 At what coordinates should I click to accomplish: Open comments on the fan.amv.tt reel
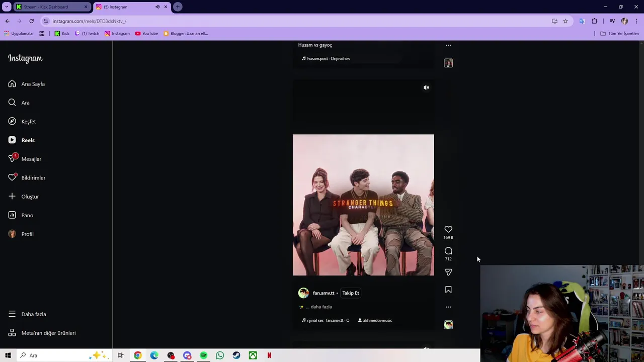[x=448, y=251]
